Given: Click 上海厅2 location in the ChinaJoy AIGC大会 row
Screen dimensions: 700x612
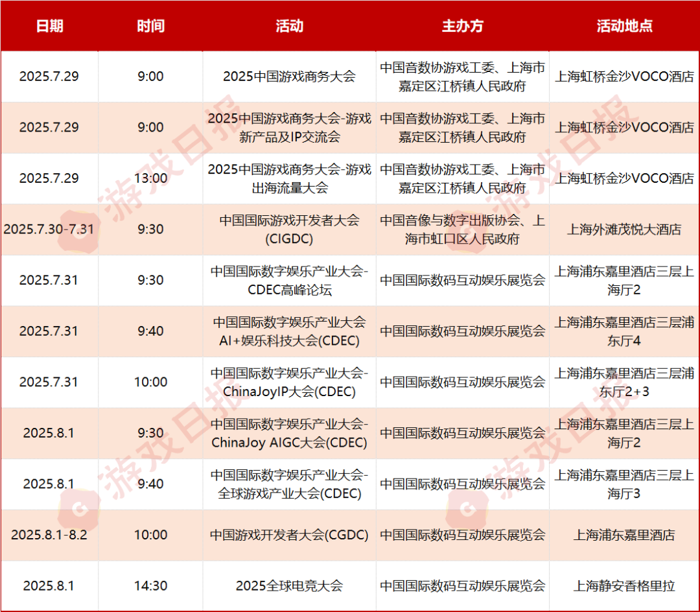Looking at the screenshot, I should [624, 433].
